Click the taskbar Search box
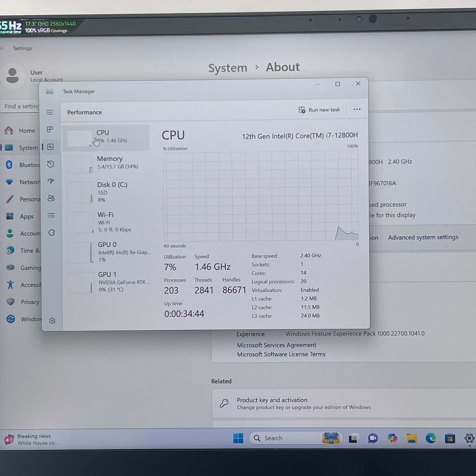This screenshot has height=476, width=476. [x=295, y=438]
